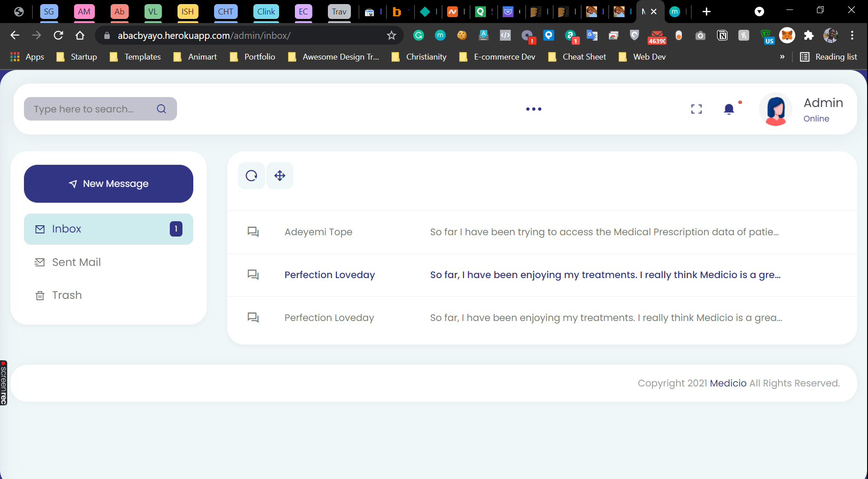Open the Trash folder
This screenshot has width=868, height=479.
[67, 295]
